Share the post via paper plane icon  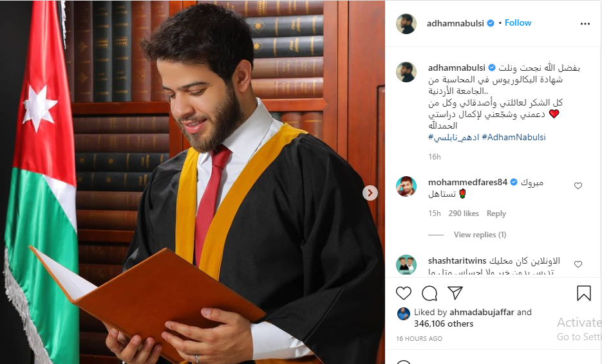455,293
